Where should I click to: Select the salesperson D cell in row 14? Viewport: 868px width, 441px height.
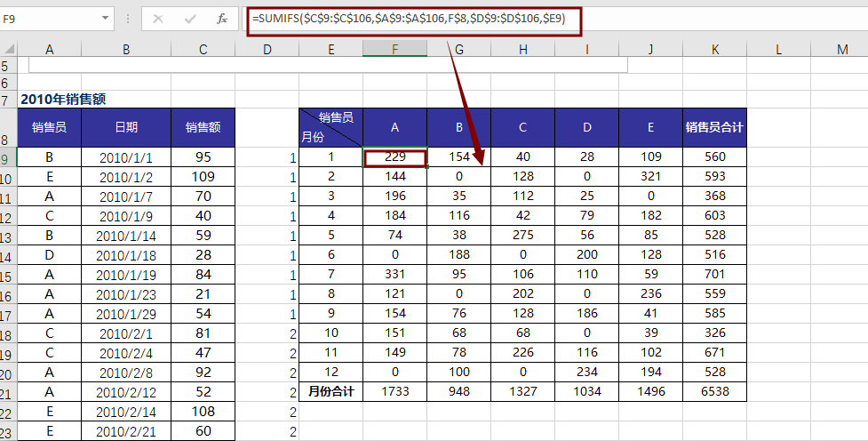pos(49,255)
